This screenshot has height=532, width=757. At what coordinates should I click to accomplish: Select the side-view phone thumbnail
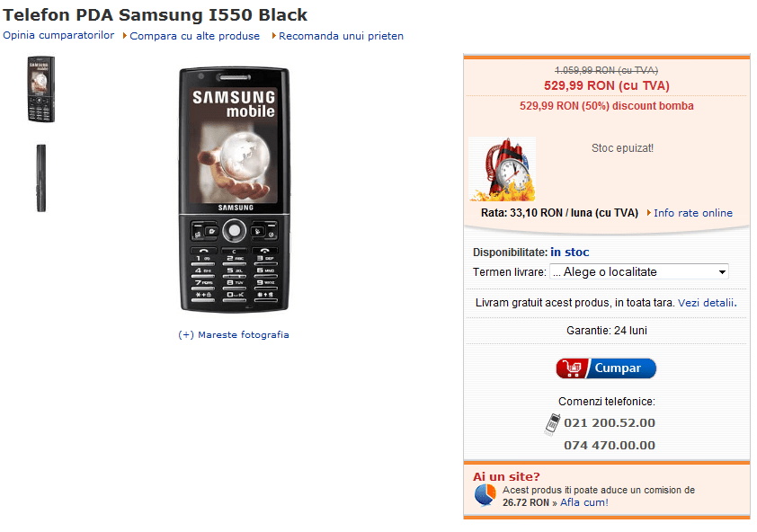[x=41, y=178]
